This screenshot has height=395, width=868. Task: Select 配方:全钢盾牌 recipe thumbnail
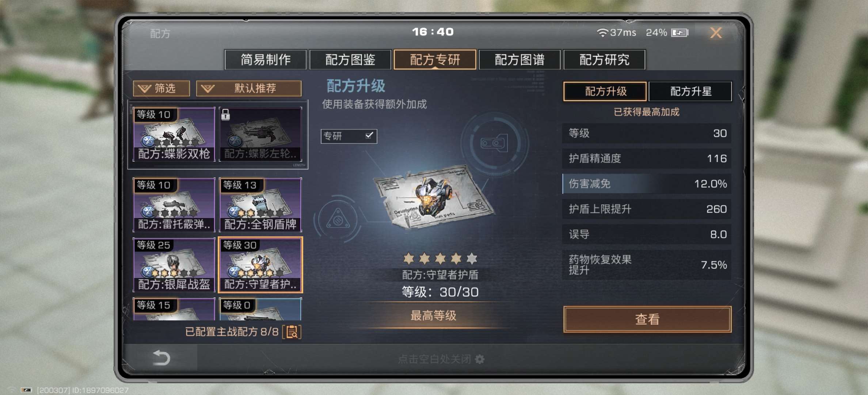260,205
